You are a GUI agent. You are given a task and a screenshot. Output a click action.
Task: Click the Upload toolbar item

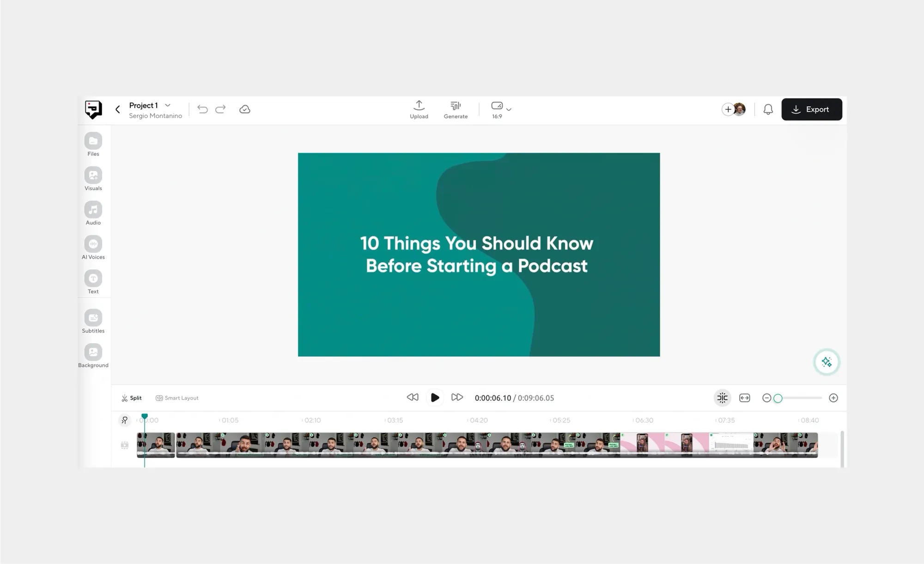pyautogui.click(x=419, y=109)
